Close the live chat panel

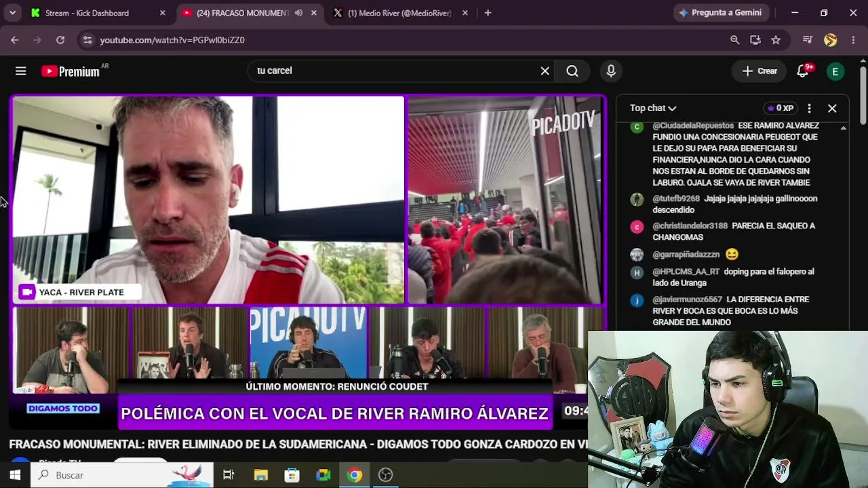(x=832, y=108)
